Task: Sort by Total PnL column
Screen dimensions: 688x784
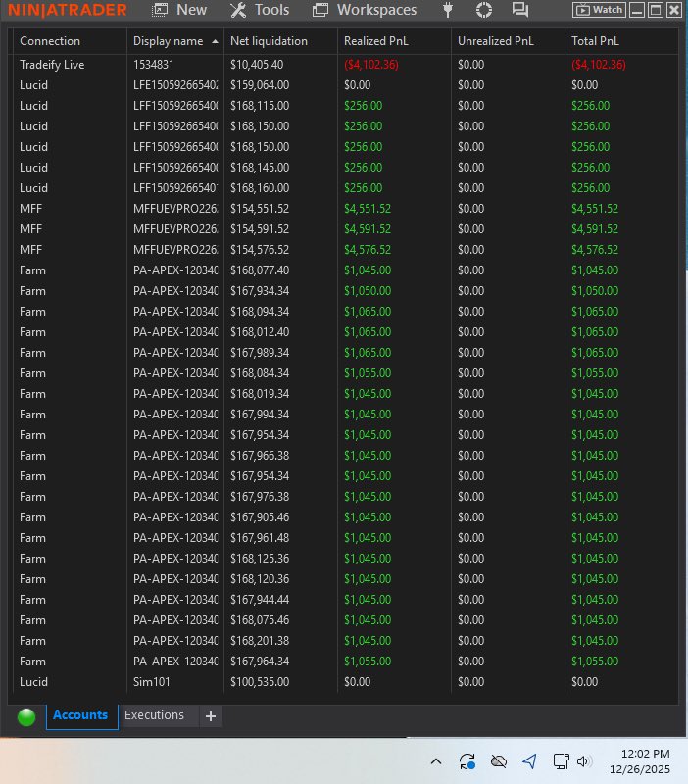Action: tap(595, 41)
